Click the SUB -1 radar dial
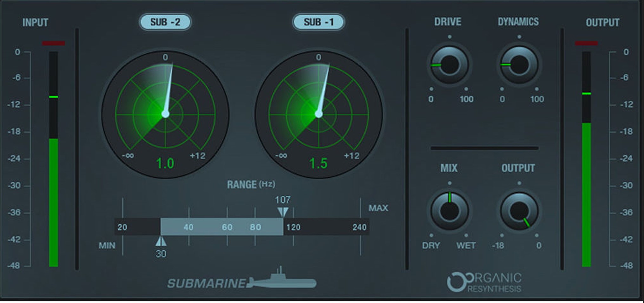 318,114
